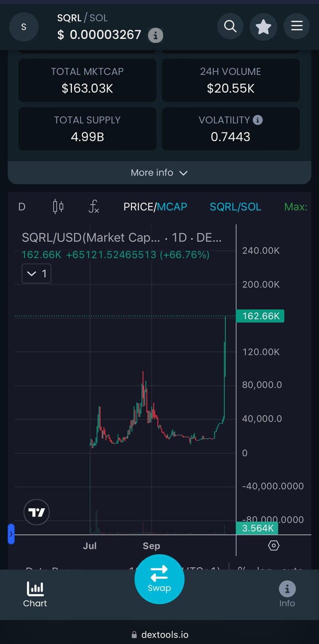This screenshot has width=319, height=644.
Task: Collapse the chart legend indicator list
Action: (36, 274)
